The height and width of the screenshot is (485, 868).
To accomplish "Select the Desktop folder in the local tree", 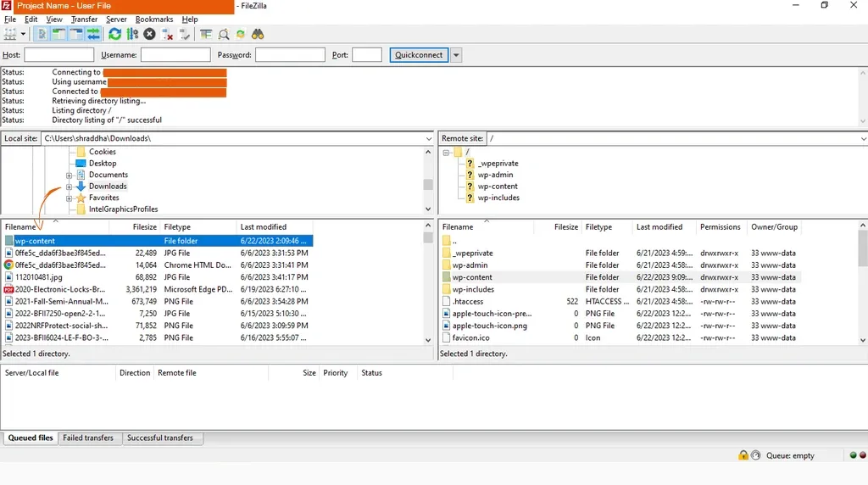I will click(x=103, y=164).
